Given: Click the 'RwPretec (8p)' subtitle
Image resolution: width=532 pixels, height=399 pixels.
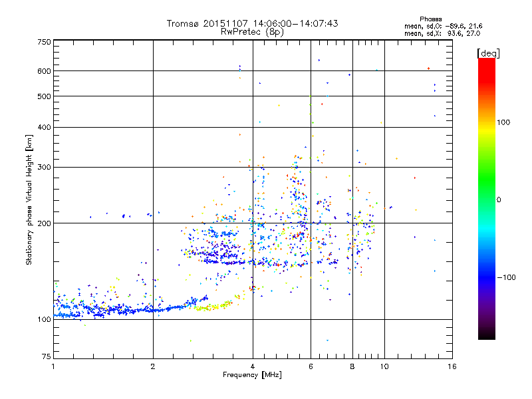Looking at the screenshot, I should click(252, 32).
